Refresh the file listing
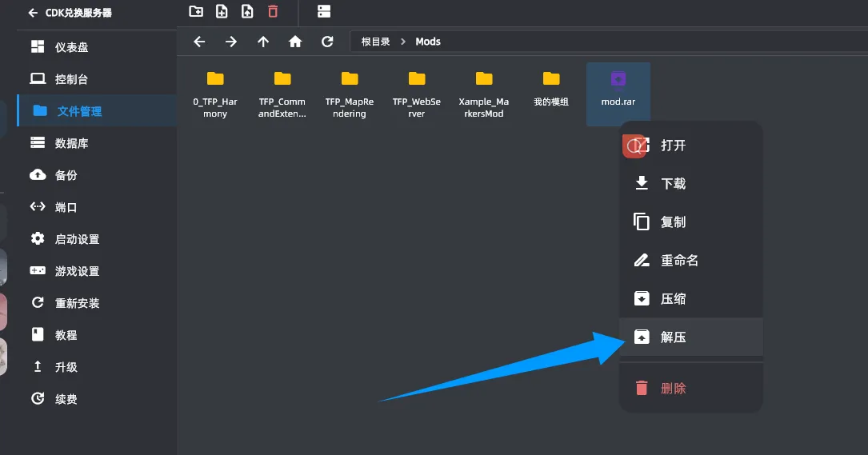This screenshot has width=868, height=455. pyautogui.click(x=327, y=42)
